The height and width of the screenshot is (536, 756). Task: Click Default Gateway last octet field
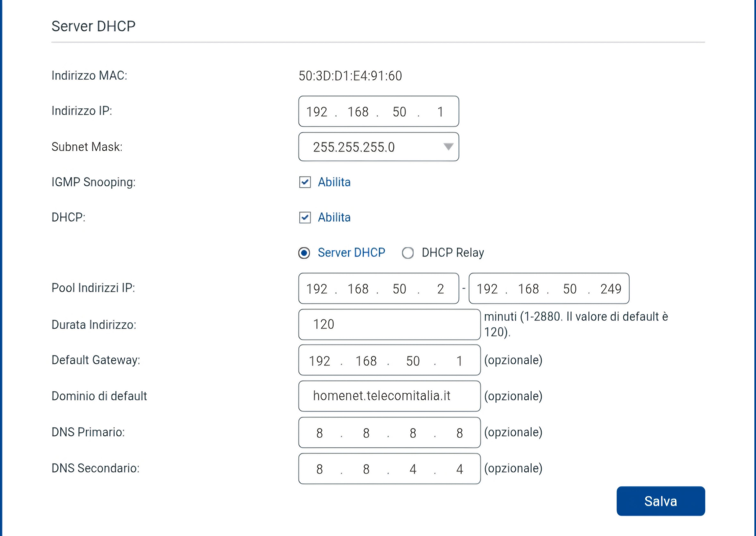tap(459, 361)
